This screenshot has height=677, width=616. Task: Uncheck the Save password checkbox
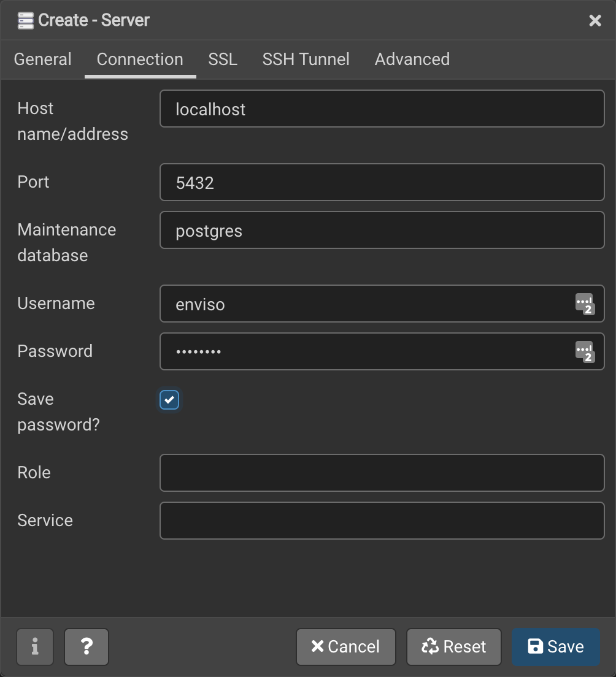point(169,399)
